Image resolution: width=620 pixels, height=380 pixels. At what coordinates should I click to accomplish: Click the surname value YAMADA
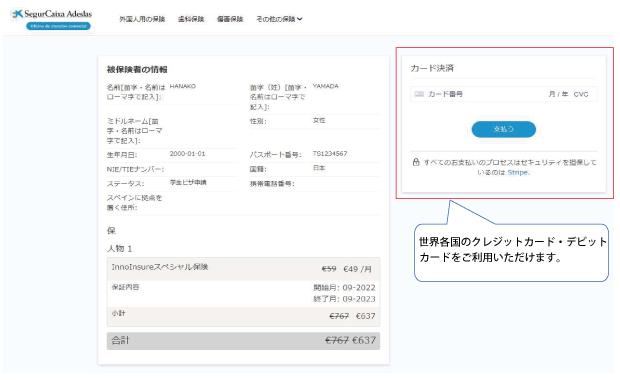[326, 86]
